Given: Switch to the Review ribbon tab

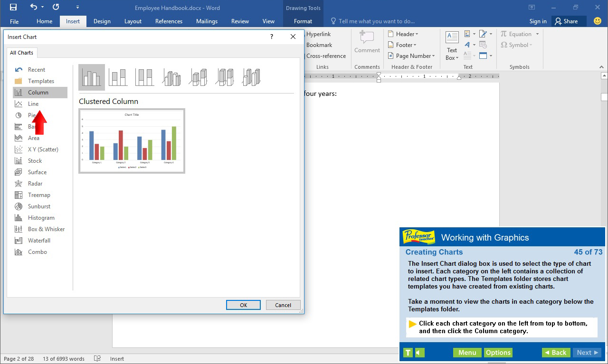Looking at the screenshot, I should click(x=240, y=21).
